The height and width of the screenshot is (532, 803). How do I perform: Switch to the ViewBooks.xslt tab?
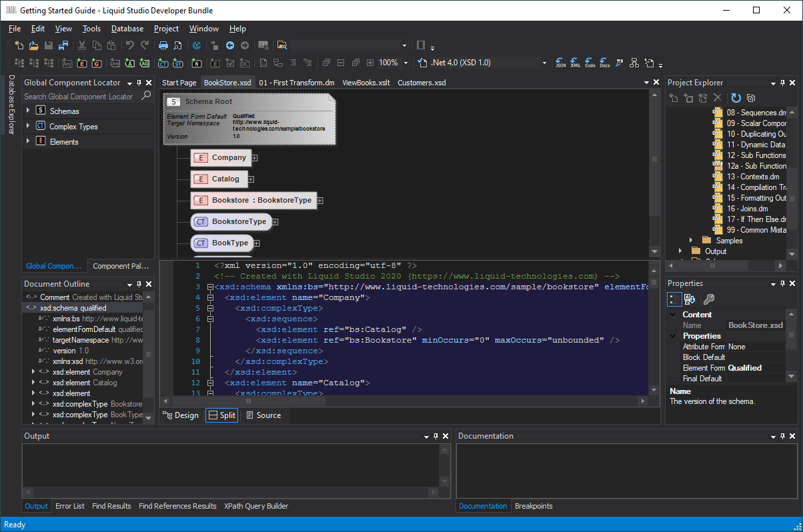[366, 83]
